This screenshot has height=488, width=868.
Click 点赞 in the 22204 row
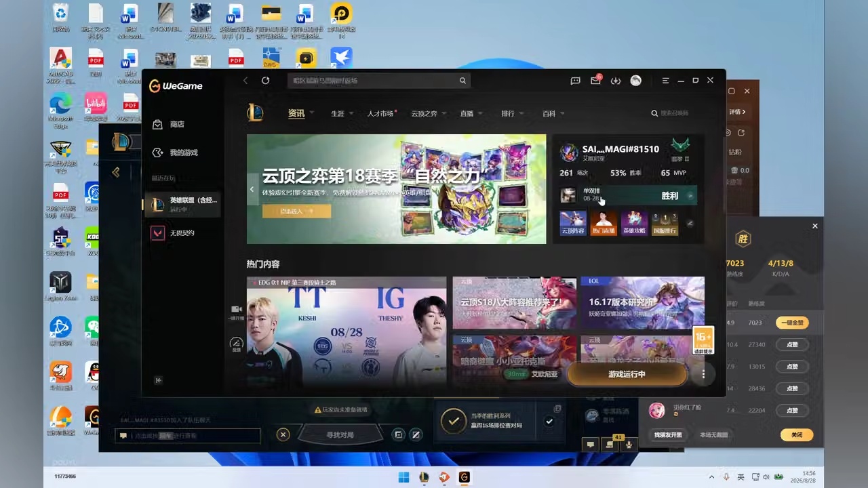click(x=792, y=410)
